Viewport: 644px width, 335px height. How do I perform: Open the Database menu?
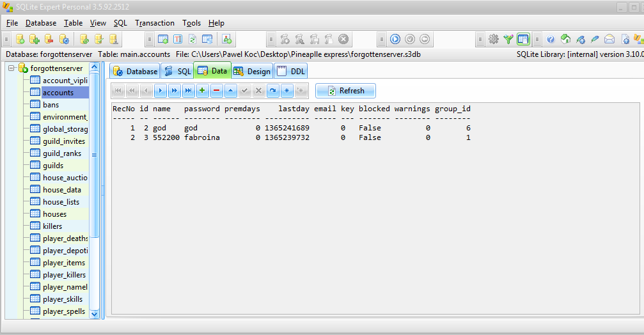pyautogui.click(x=41, y=23)
